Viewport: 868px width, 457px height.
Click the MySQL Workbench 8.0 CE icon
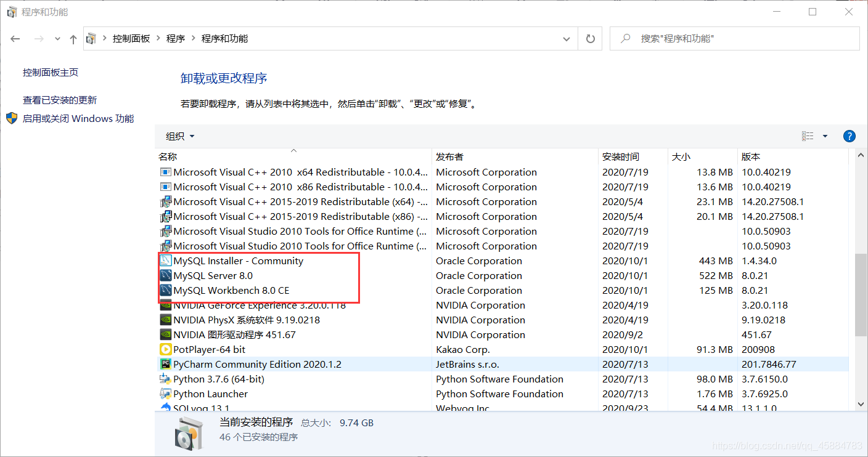click(165, 291)
